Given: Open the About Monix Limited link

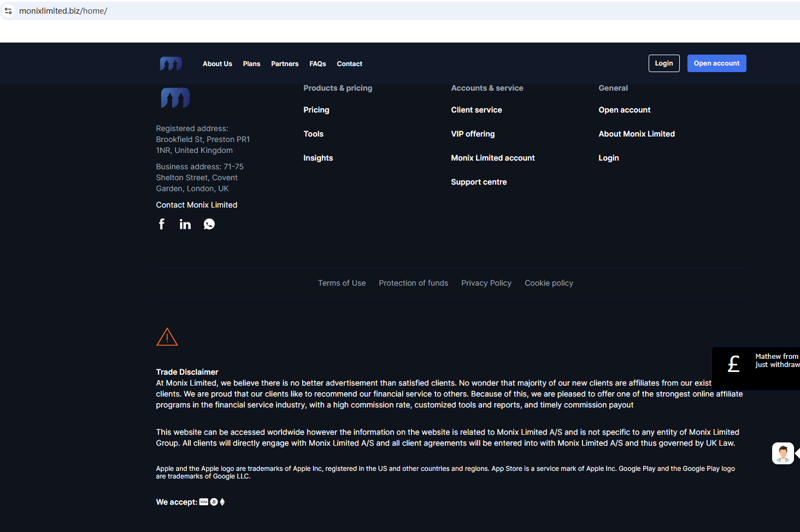Looking at the screenshot, I should pyautogui.click(x=637, y=134).
